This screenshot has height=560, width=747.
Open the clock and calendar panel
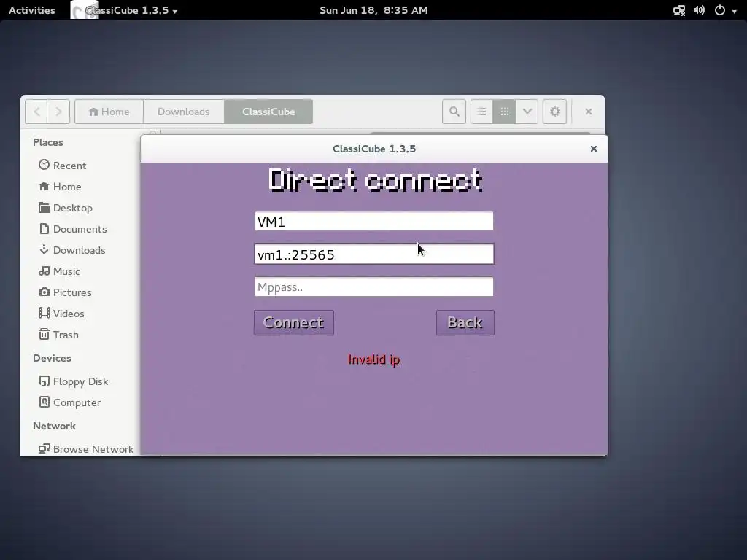coord(373,10)
